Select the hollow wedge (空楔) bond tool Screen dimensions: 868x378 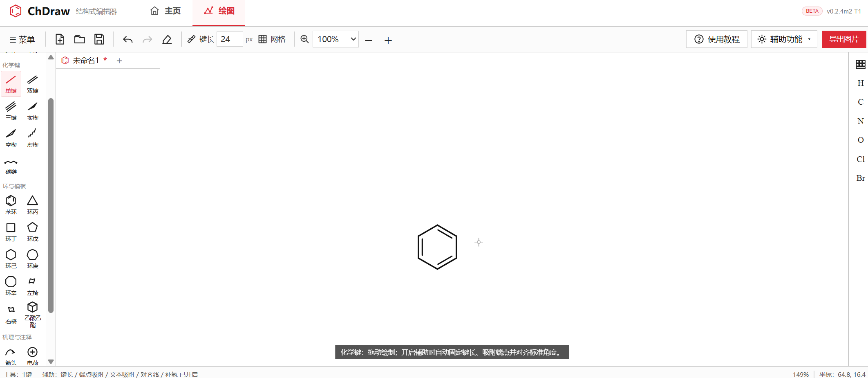pyautogui.click(x=11, y=138)
